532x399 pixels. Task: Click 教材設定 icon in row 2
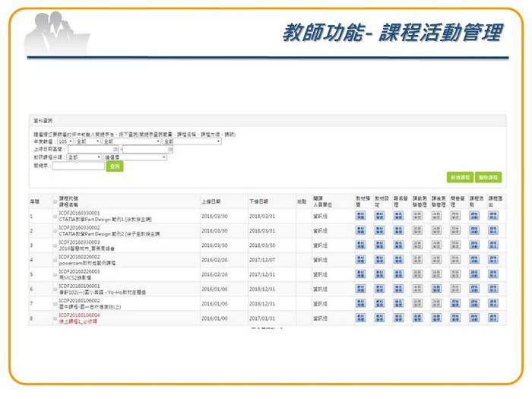379,231
